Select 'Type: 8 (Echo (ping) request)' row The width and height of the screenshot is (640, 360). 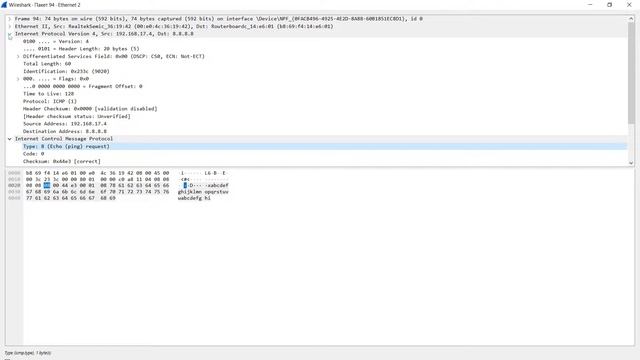pyautogui.click(x=66, y=146)
